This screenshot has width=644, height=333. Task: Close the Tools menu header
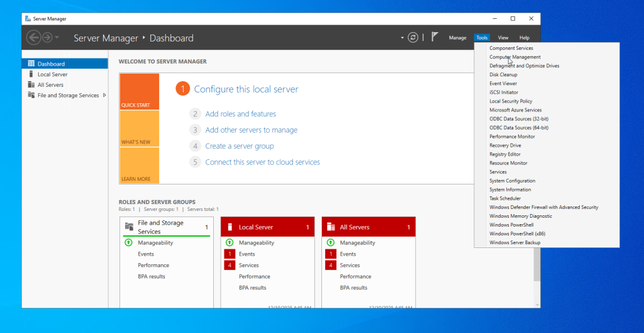pyautogui.click(x=482, y=38)
